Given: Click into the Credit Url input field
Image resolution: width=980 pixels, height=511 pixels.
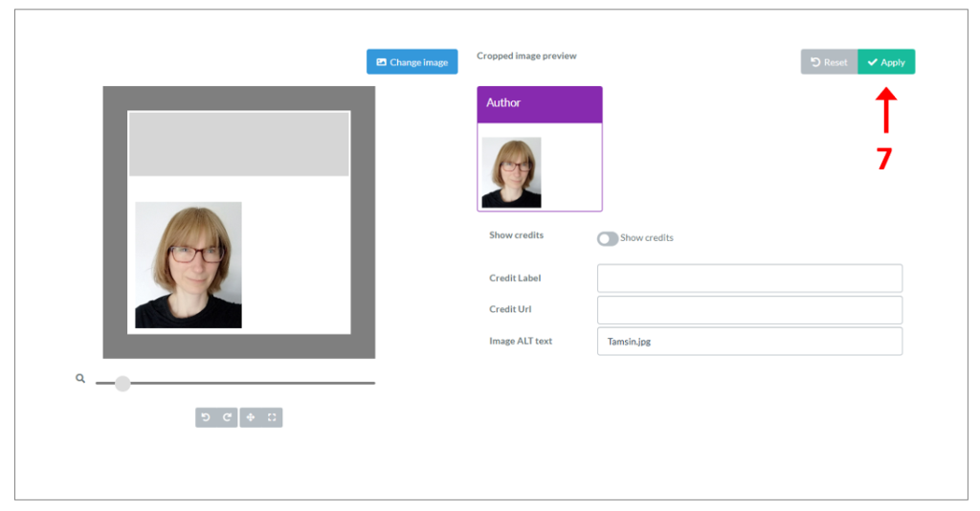Looking at the screenshot, I should (x=749, y=310).
